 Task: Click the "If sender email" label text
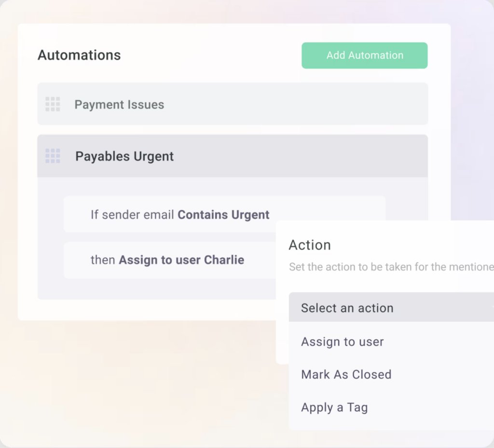tap(132, 215)
